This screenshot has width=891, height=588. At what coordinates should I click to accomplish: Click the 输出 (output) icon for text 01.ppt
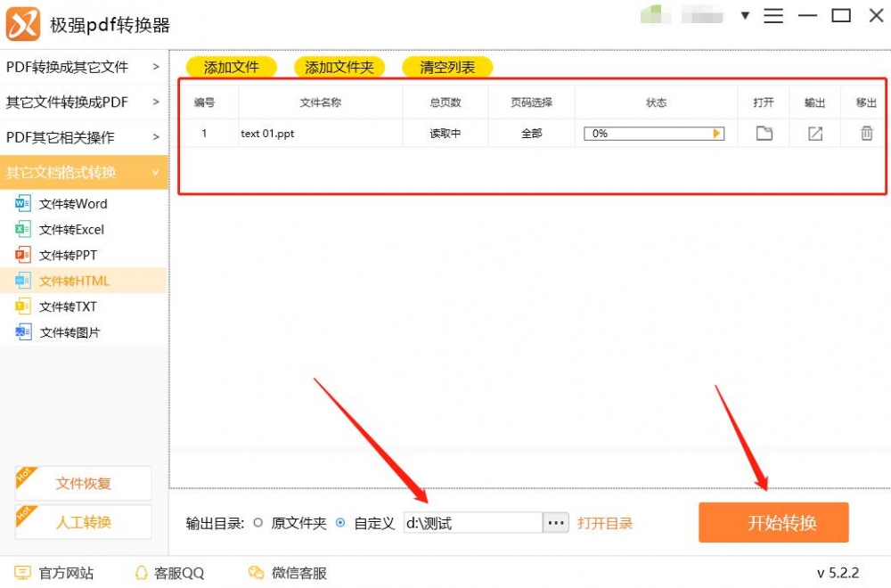coord(813,132)
